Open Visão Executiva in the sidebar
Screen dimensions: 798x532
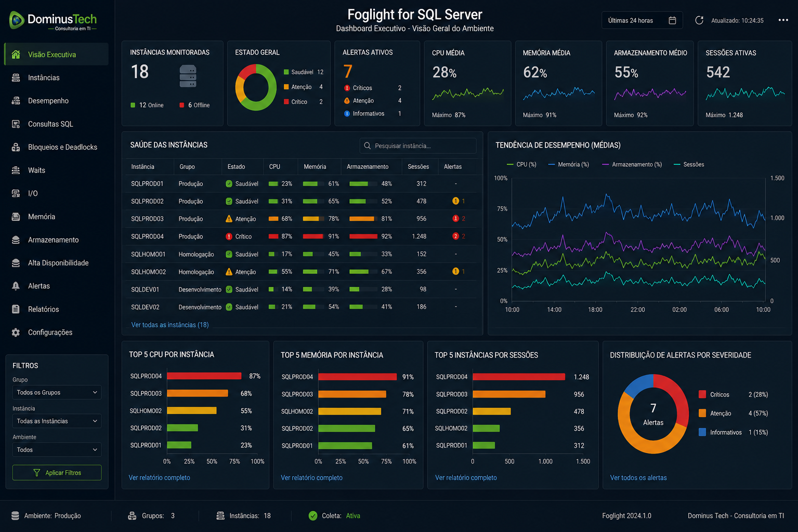56,55
